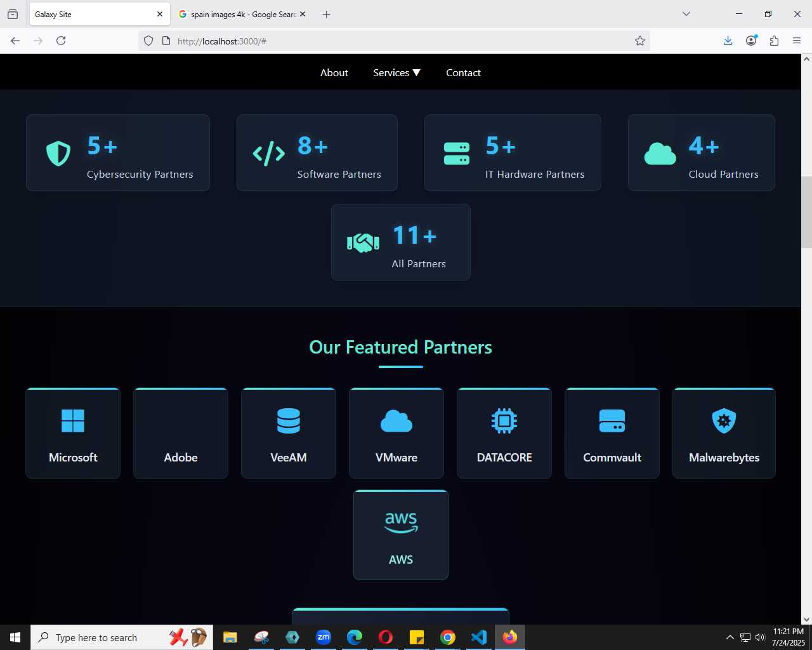Click the server icon in IT Hardware Partners

pyautogui.click(x=457, y=153)
